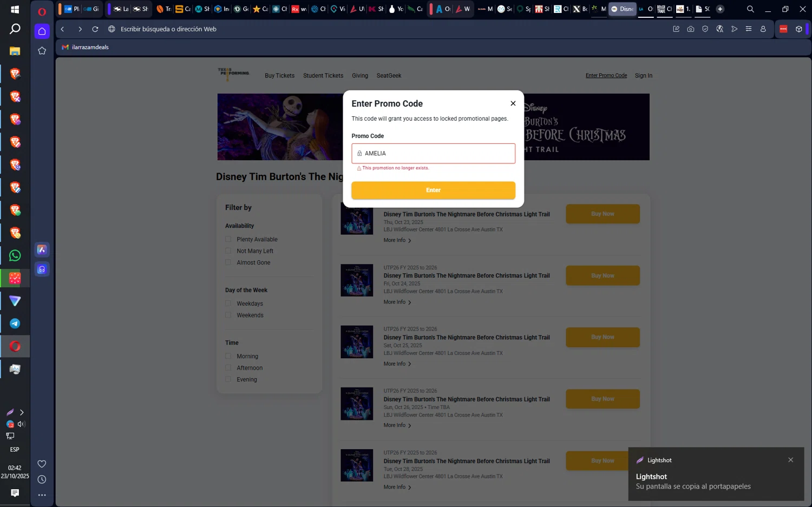Open Opera sidebar history clock icon
Viewport: 812px width, 507px height.
[42, 479]
